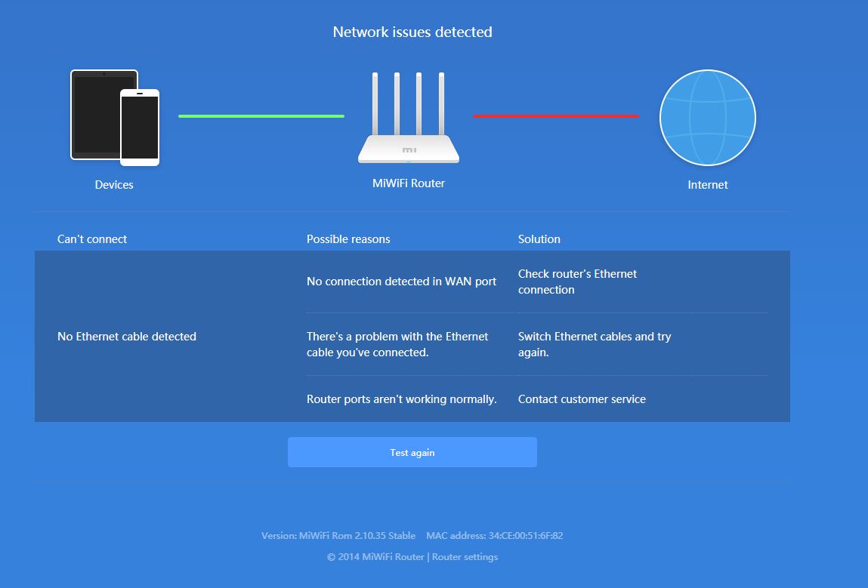Click the 'Possible reasons' column header
This screenshot has width=868, height=588.
click(x=348, y=239)
